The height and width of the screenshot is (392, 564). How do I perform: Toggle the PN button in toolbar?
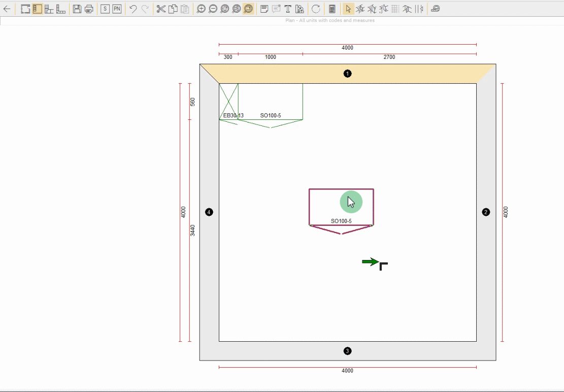(117, 9)
